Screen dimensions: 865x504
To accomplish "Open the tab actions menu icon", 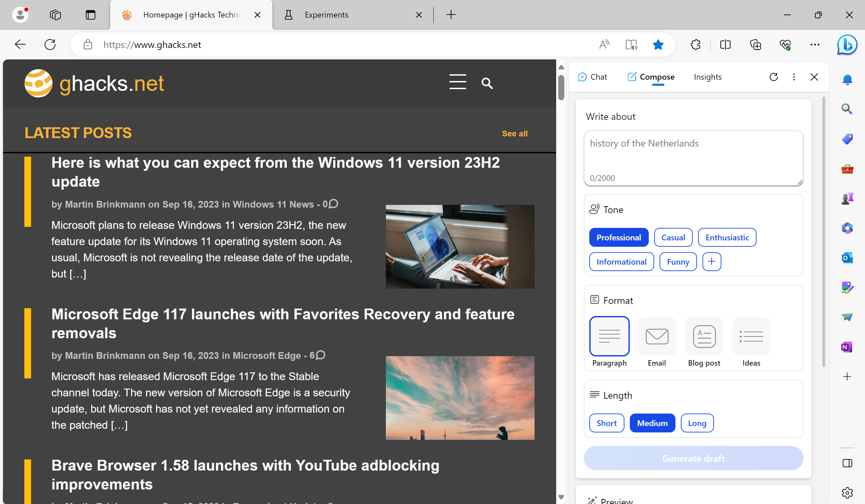I will 90,15.
